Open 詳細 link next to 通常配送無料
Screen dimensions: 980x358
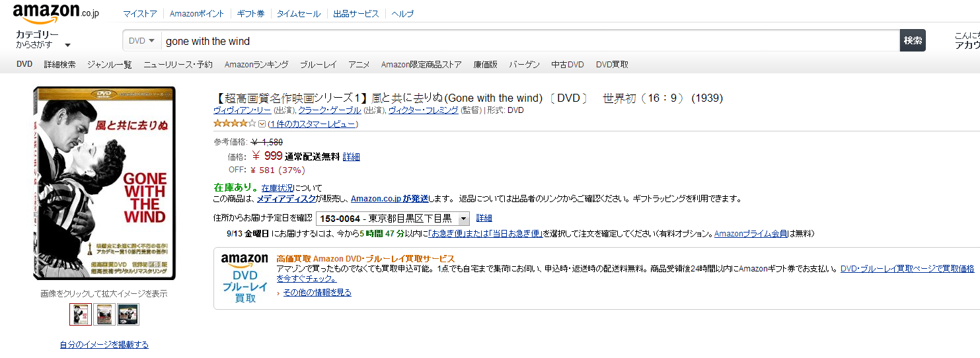pos(352,157)
